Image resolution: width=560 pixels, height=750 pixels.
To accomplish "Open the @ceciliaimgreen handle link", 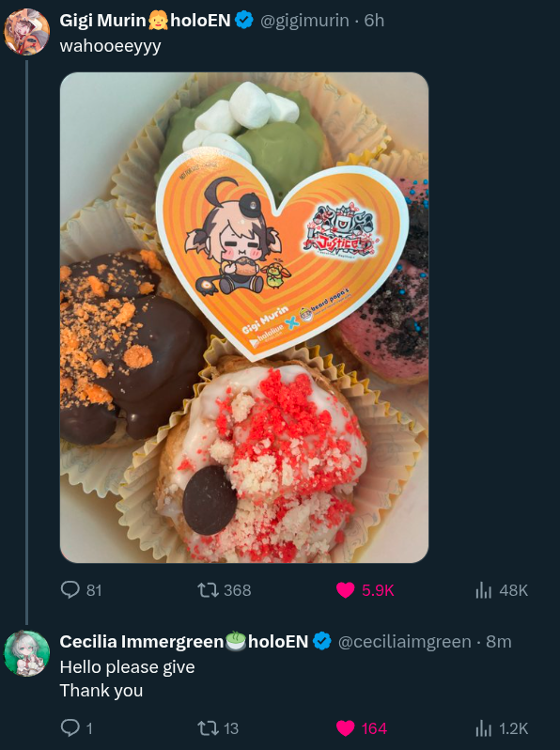I will [405, 641].
